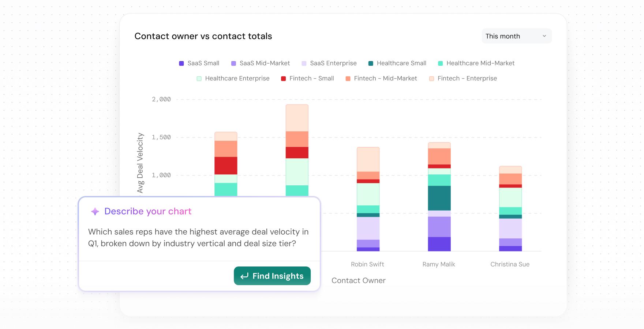Click the Fintech - Mid-Market legend swatch
644x329 pixels.
pos(348,79)
